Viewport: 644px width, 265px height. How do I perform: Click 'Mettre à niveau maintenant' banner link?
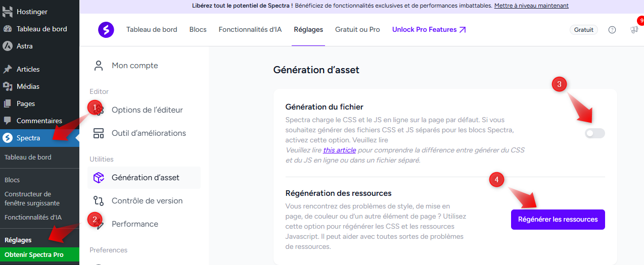point(531,6)
